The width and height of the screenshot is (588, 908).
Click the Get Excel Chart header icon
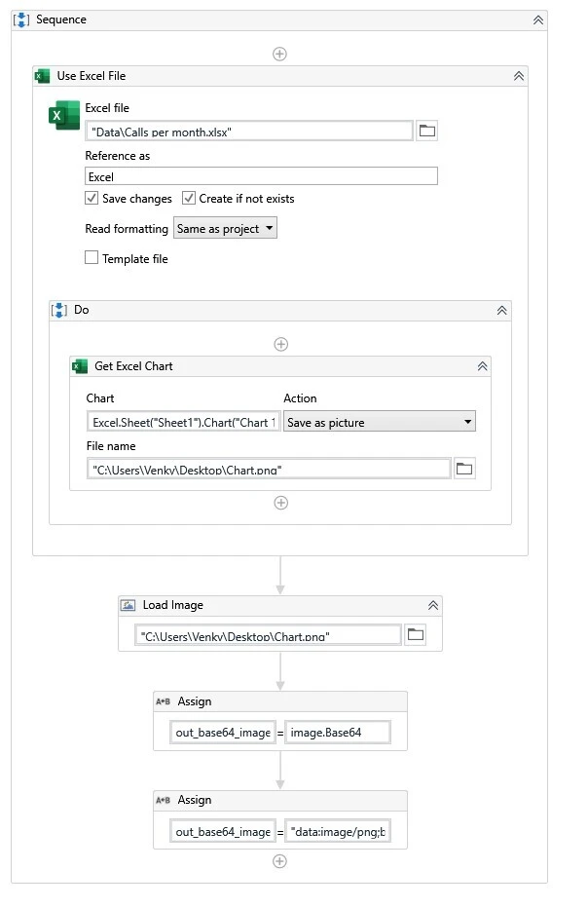click(x=80, y=366)
